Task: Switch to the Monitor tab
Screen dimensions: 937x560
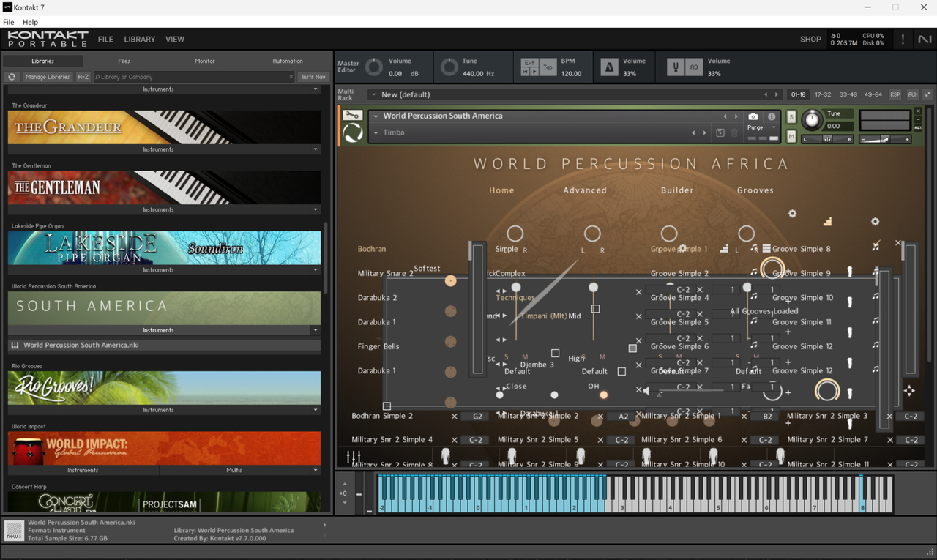Action: pos(205,61)
